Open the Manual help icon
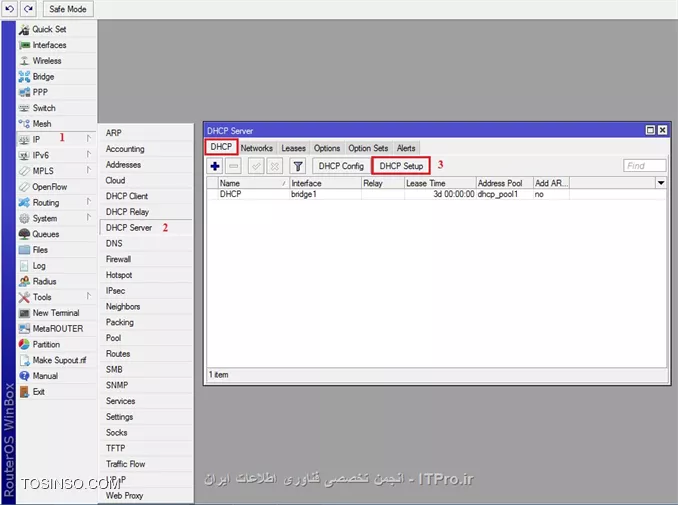 click(25, 376)
